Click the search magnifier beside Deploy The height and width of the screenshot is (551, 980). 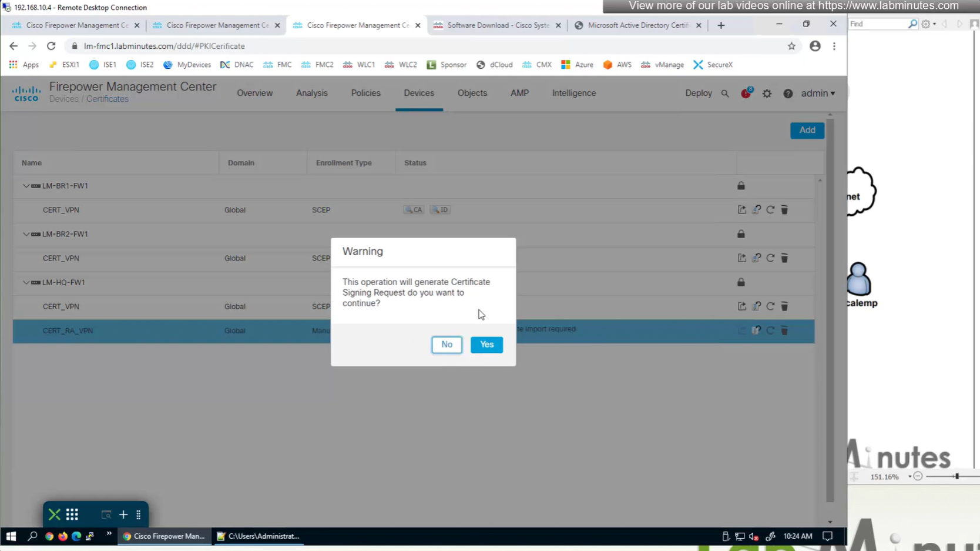[725, 93]
